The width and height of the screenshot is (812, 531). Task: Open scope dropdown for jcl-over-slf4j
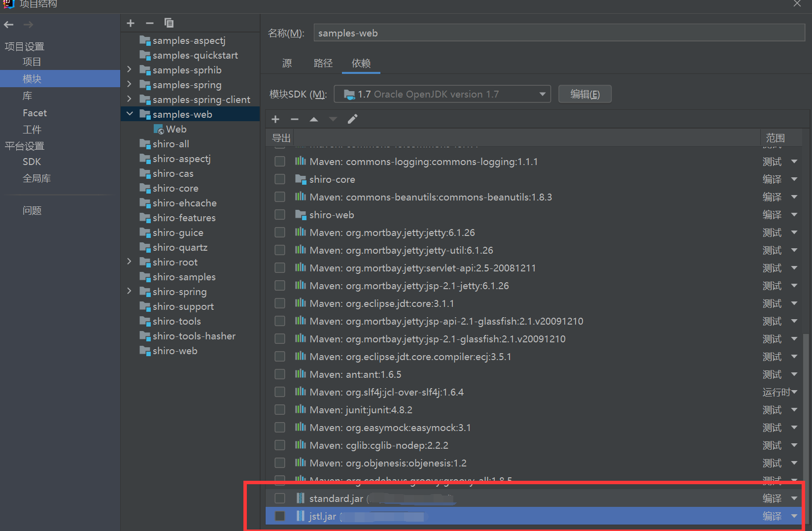pyautogui.click(x=794, y=392)
